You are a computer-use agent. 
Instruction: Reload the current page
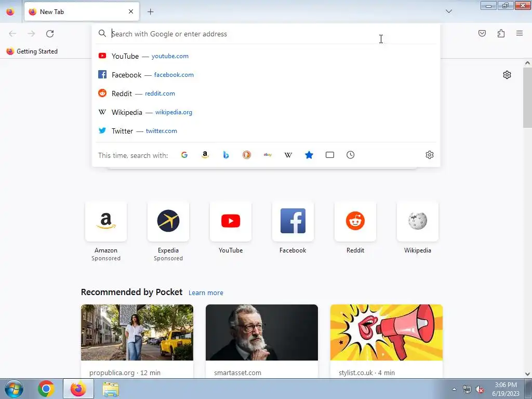click(50, 34)
